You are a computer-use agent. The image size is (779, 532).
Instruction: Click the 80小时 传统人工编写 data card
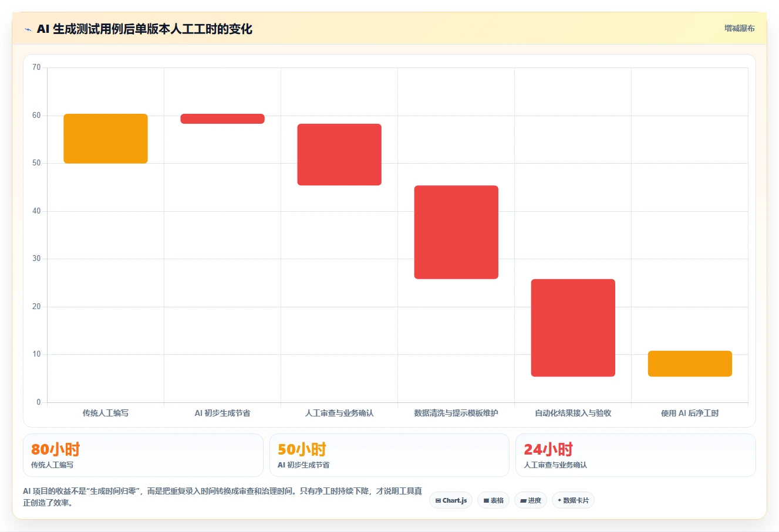[x=143, y=455]
